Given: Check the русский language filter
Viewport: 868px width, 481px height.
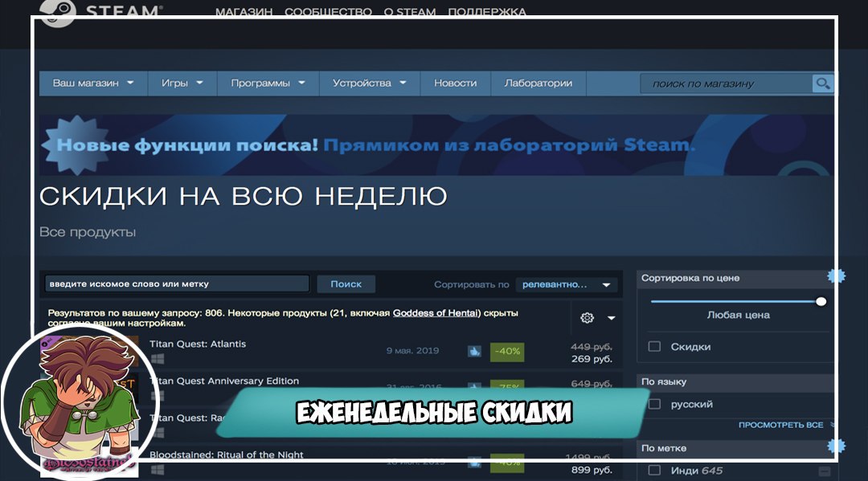Looking at the screenshot, I should point(654,404).
